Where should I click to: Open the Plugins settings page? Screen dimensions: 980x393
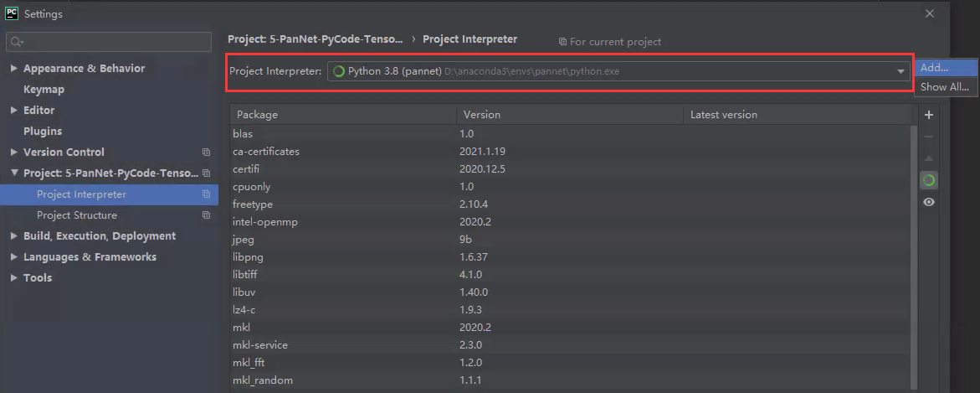click(x=43, y=132)
